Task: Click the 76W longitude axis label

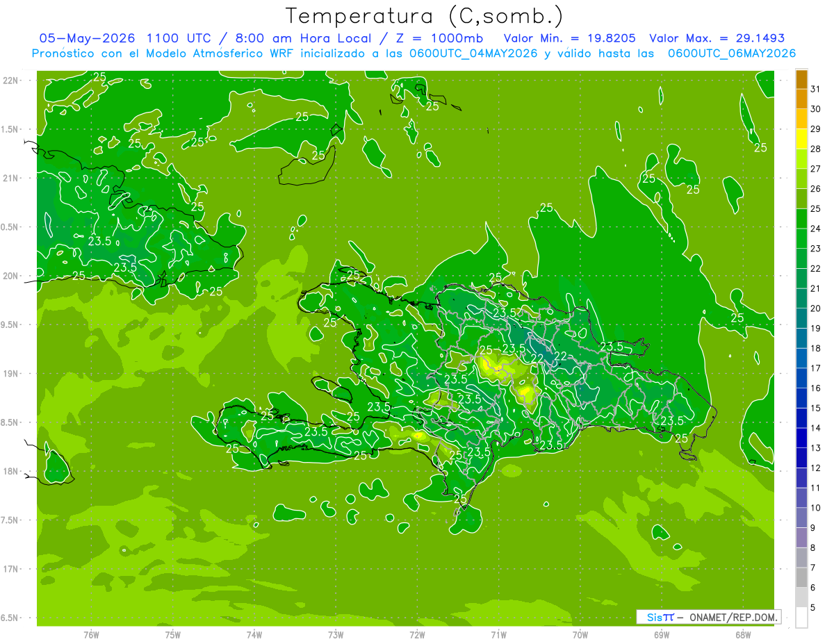Action: pos(91,635)
